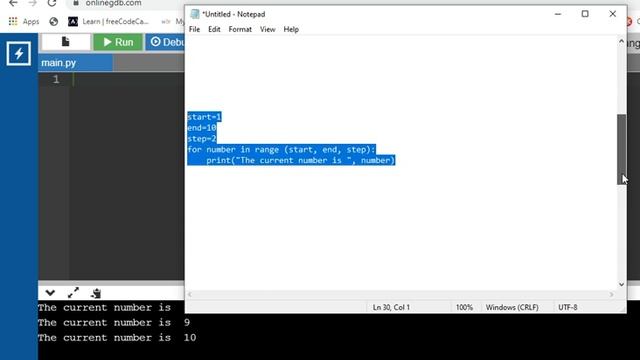The height and width of the screenshot is (360, 640).
Task: Click the Notepad vertical scrollbar thumb
Action: tap(621, 149)
